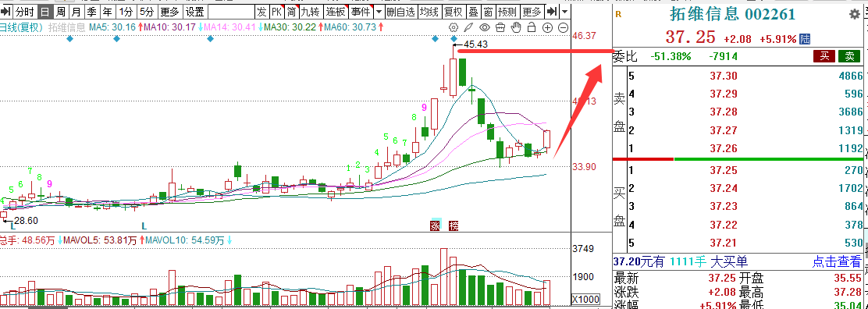The width and height of the screenshot is (868, 309).
Task: Click the blue 陆 stock connect badge
Action: [805, 39]
